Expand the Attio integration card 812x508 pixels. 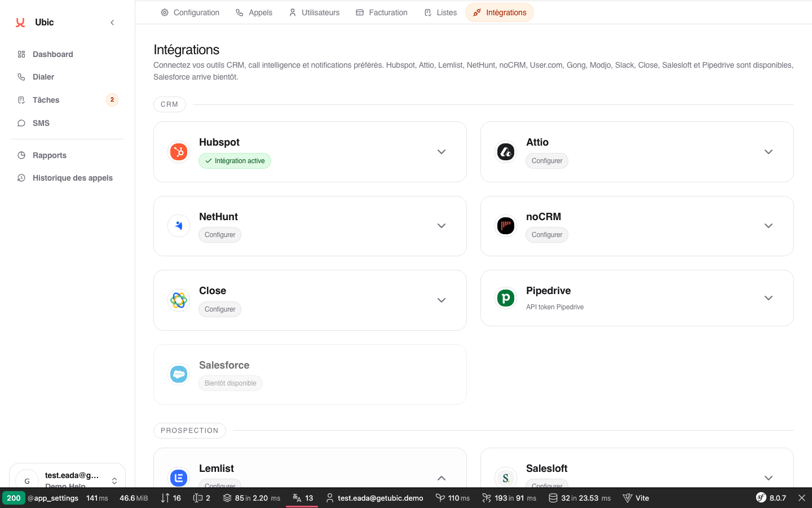click(769, 152)
